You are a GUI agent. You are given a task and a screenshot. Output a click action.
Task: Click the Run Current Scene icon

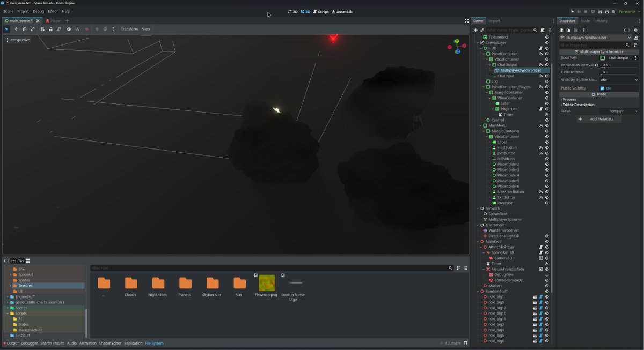[601, 11]
